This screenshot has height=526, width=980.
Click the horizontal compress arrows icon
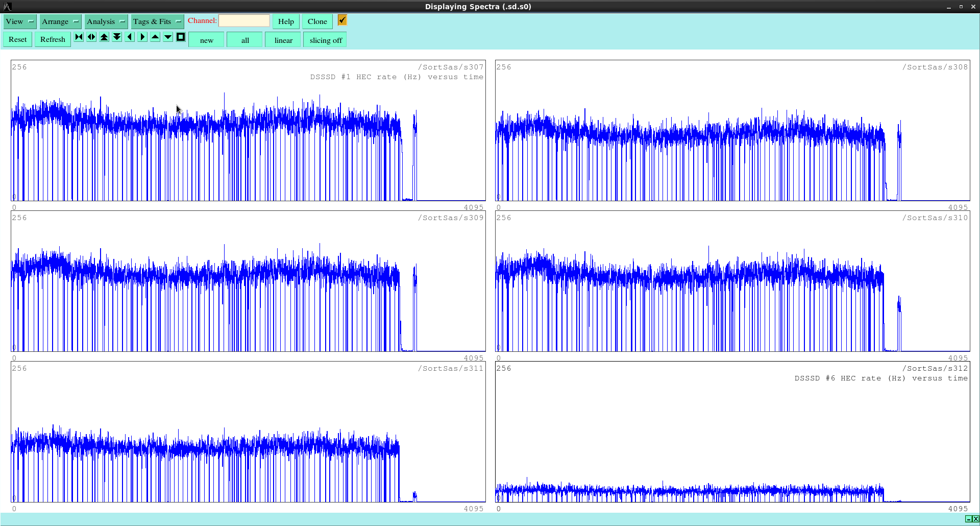[x=79, y=37]
